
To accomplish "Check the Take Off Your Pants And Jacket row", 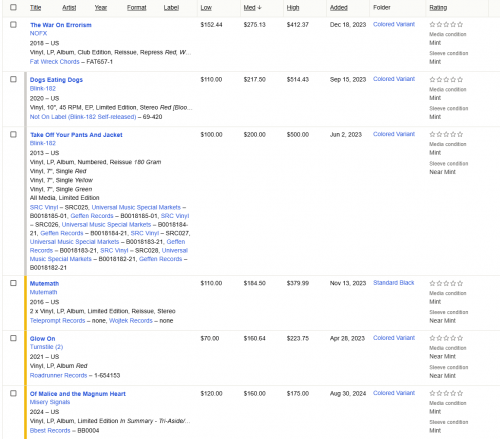I will click(13, 134).
